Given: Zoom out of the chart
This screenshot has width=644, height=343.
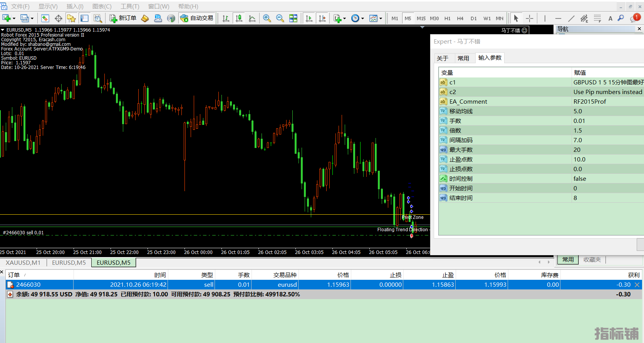Looking at the screenshot, I should [x=280, y=18].
